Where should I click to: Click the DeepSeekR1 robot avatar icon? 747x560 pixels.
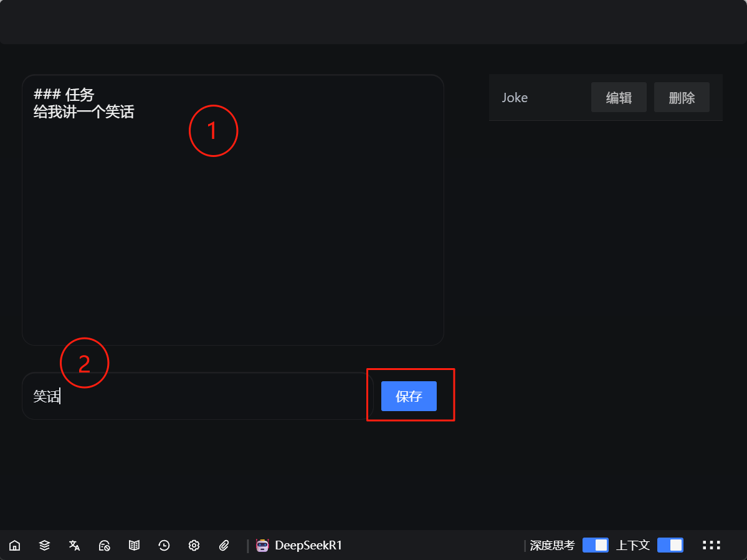[262, 546]
